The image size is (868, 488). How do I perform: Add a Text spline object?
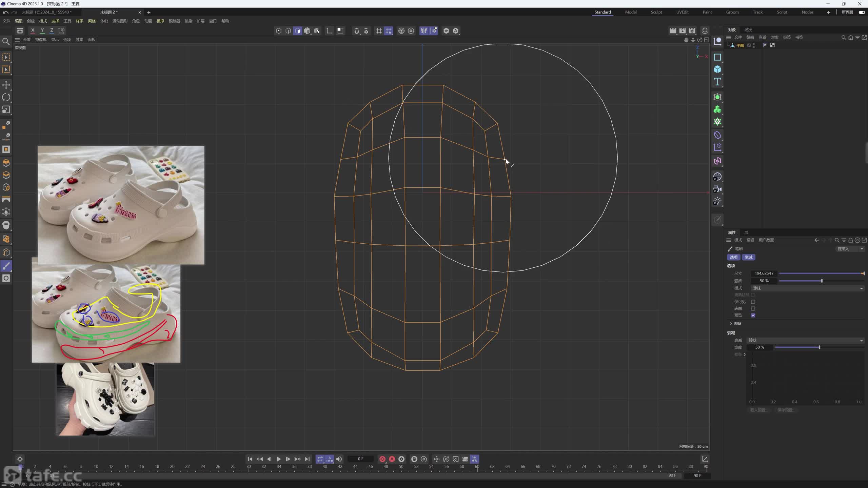717,82
